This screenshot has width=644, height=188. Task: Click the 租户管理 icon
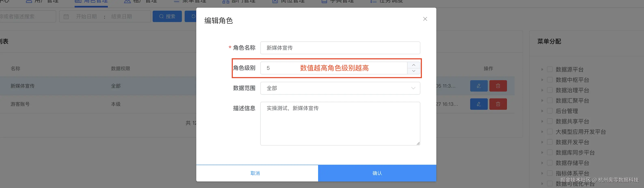[127, 1]
